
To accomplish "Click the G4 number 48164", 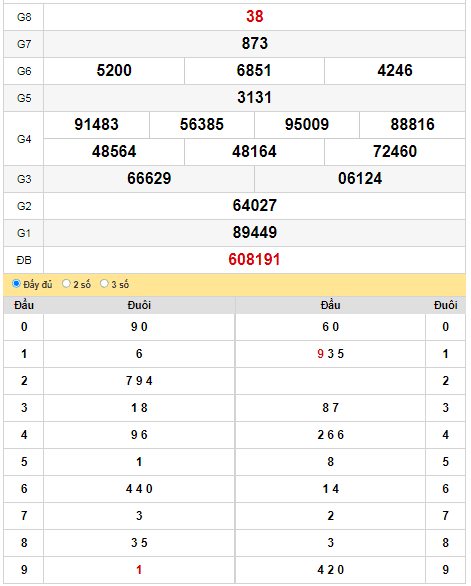I will 254,151.
